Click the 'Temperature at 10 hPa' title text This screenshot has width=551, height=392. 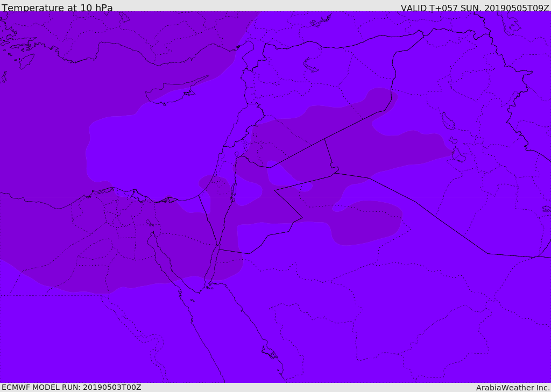click(x=57, y=8)
